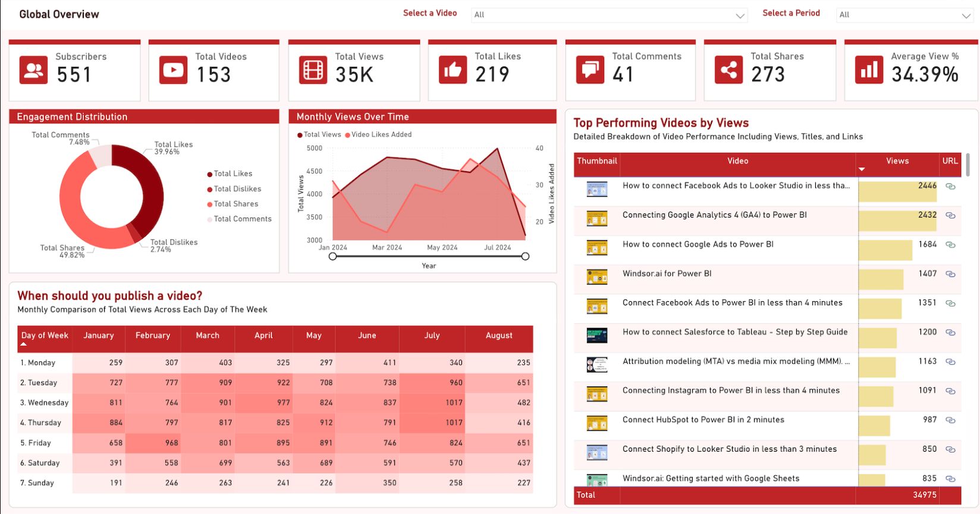This screenshot has height=514, width=980.
Task: Click the left handle of the Year slider
Action: point(333,256)
